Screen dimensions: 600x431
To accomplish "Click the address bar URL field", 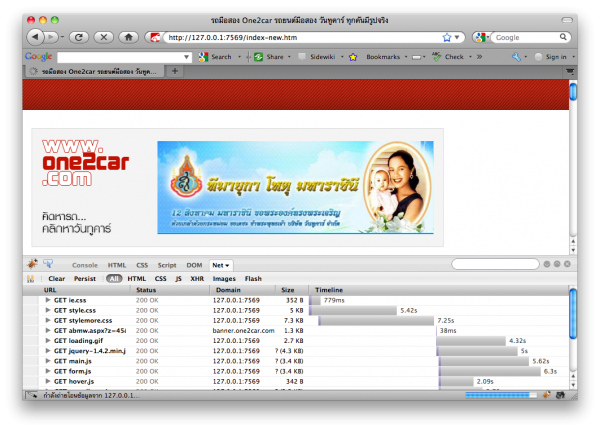I will (x=304, y=38).
